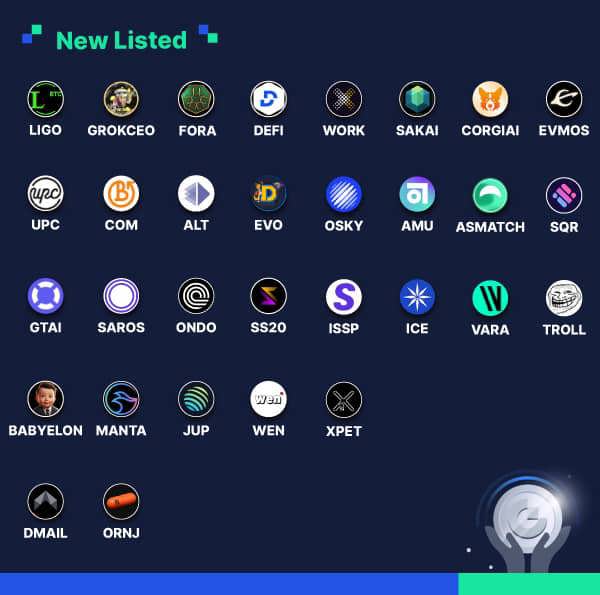Click the ICE snowflake icon
The width and height of the screenshot is (600, 595).
coord(417,297)
